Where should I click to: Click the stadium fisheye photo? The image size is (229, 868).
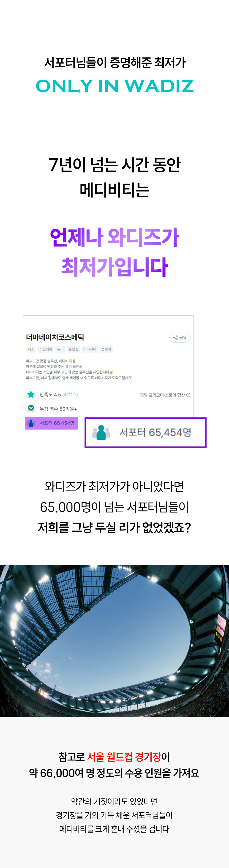pyautogui.click(x=114, y=641)
